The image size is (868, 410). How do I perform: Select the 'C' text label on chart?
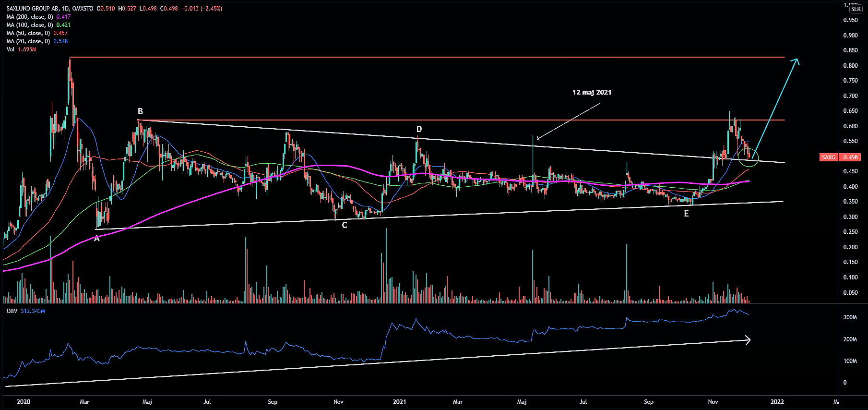click(x=345, y=225)
